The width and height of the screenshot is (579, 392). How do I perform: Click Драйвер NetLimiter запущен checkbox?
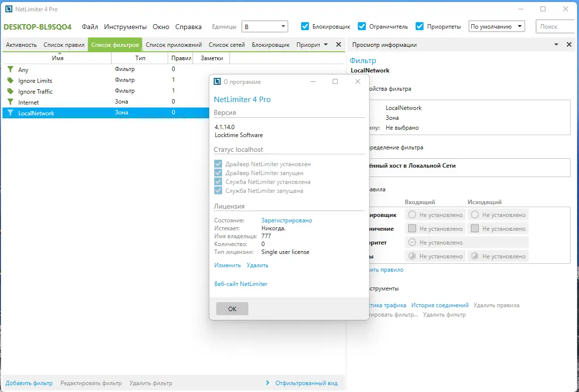click(x=218, y=173)
